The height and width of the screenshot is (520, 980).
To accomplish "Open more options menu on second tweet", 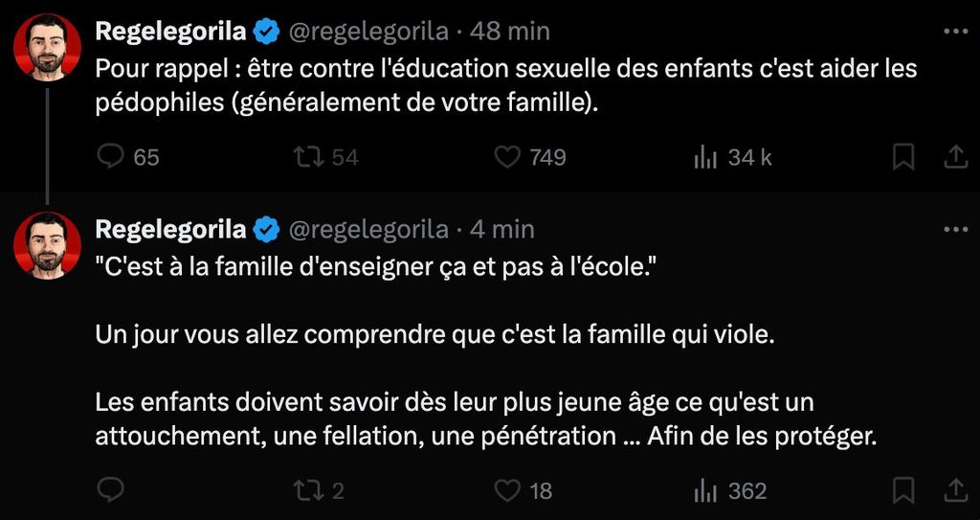I will pos(955,230).
